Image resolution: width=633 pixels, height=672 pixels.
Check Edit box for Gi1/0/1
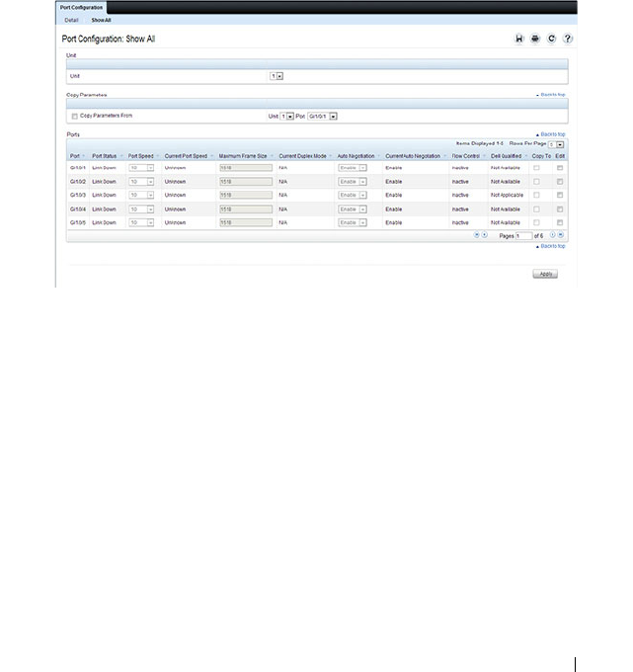(560, 168)
